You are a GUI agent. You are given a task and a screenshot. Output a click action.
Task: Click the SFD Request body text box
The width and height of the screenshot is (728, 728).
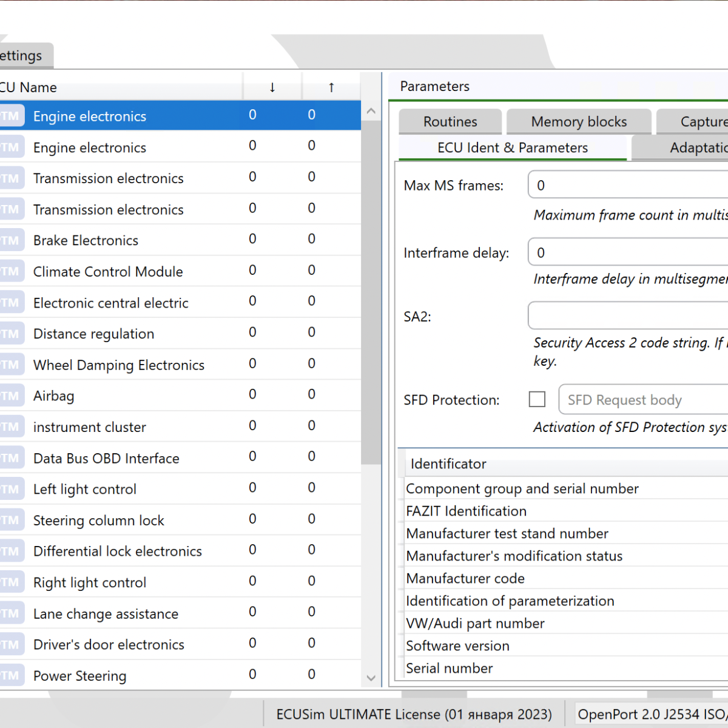(x=643, y=400)
